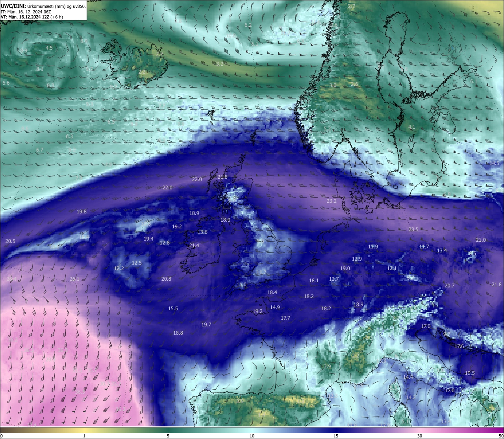Click the map value 11.0 over Cornwall
The width and height of the screenshot is (504, 439).
[x=241, y=284]
